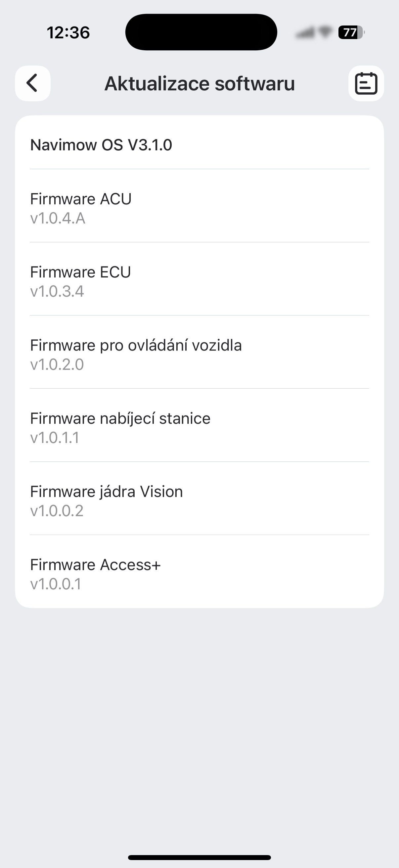Tap the home indicator bar
Image resolution: width=399 pixels, height=868 pixels.
[x=199, y=857]
